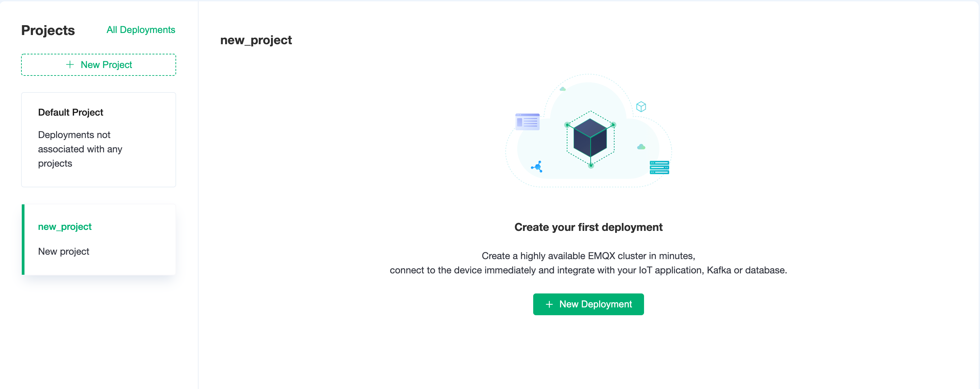Click the Projects sidebar heading

(48, 30)
